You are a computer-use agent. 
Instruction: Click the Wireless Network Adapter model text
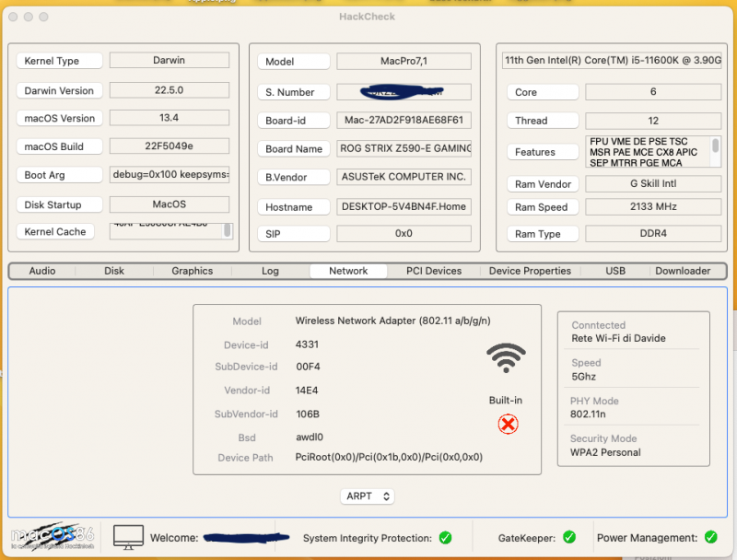(x=393, y=321)
